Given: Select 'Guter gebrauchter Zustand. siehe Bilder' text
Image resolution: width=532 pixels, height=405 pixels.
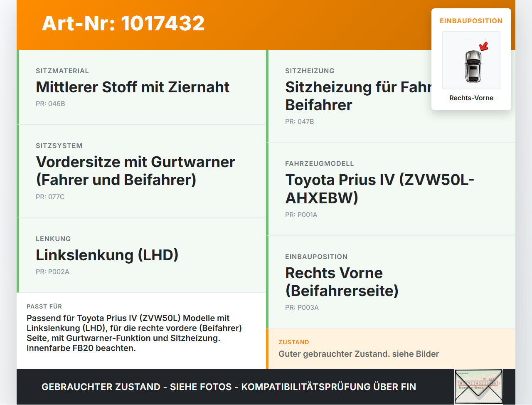Looking at the screenshot, I should [x=359, y=354].
